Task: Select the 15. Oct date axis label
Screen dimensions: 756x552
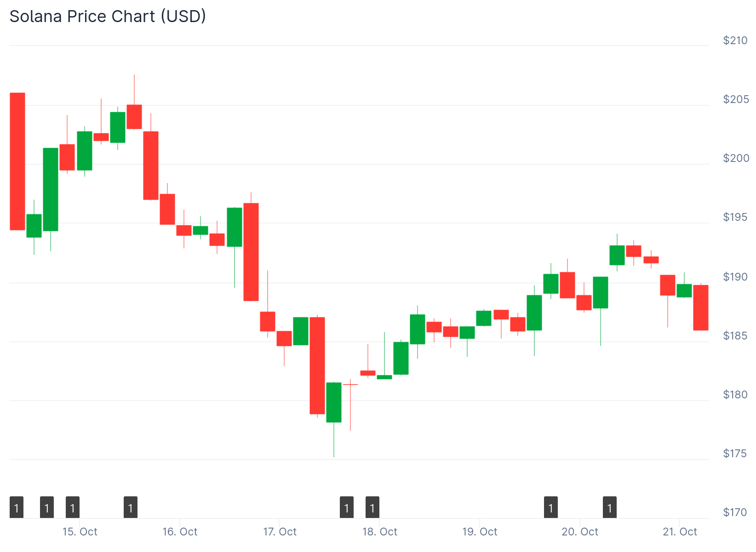Action: 80,532
